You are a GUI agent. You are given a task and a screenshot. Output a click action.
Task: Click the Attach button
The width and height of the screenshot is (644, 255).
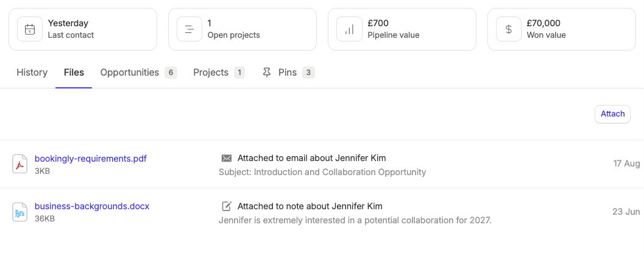pos(612,114)
